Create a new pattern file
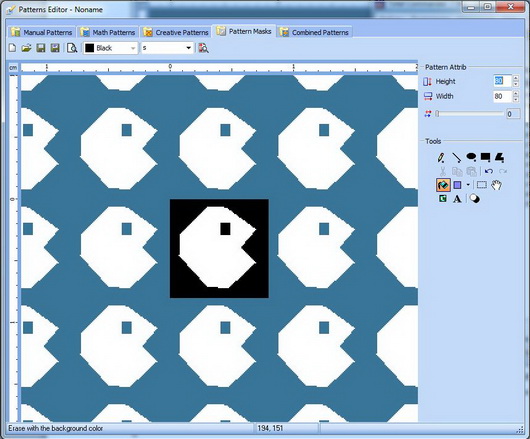530x439 pixels. point(12,48)
